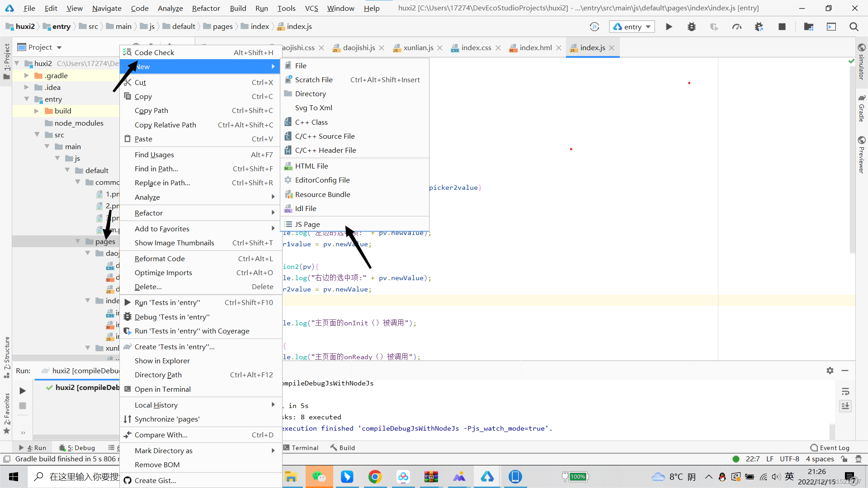This screenshot has width=868, height=488.
Task: Close the index.js tab
Action: (612, 48)
